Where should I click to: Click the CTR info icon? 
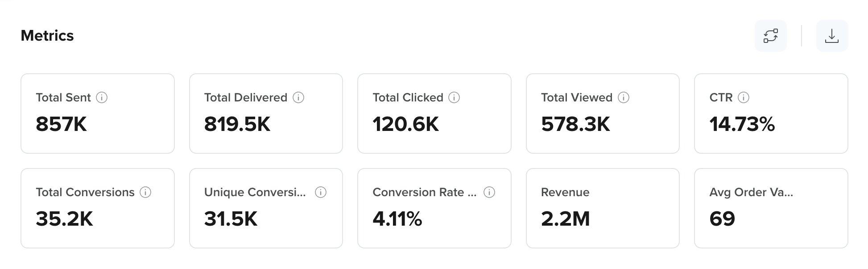pos(744,97)
